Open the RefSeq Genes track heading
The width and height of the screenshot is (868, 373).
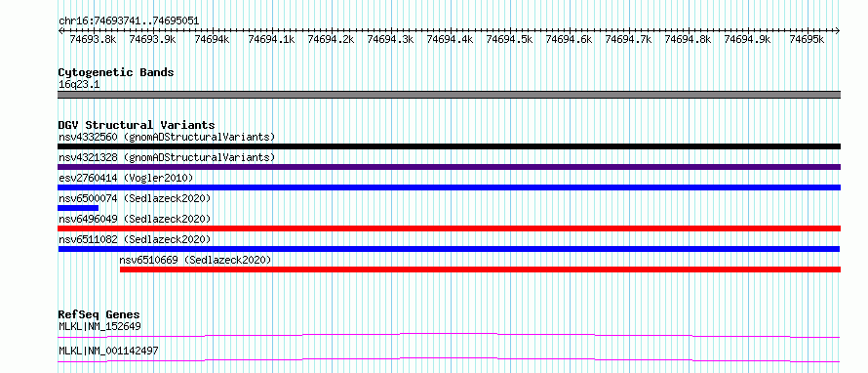pyautogui.click(x=99, y=314)
